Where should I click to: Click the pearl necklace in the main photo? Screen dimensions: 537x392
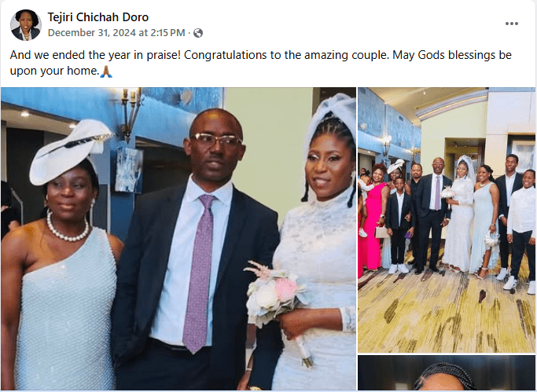pos(67,228)
